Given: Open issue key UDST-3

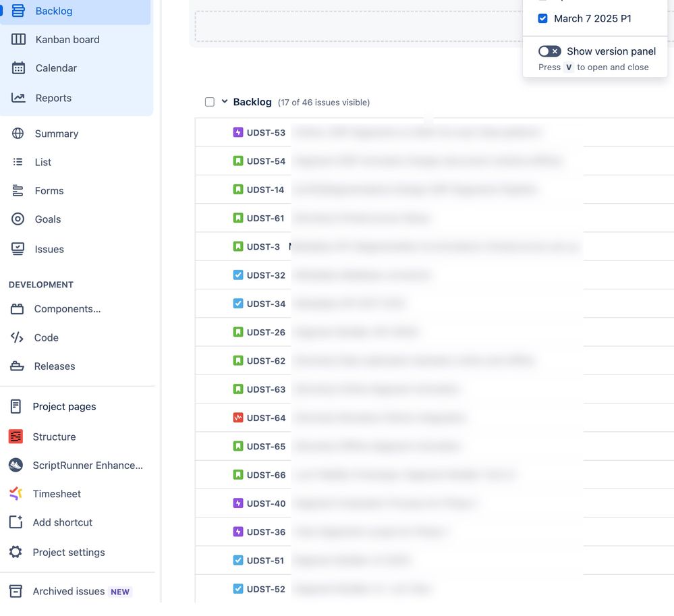Looking at the screenshot, I should pos(264,247).
